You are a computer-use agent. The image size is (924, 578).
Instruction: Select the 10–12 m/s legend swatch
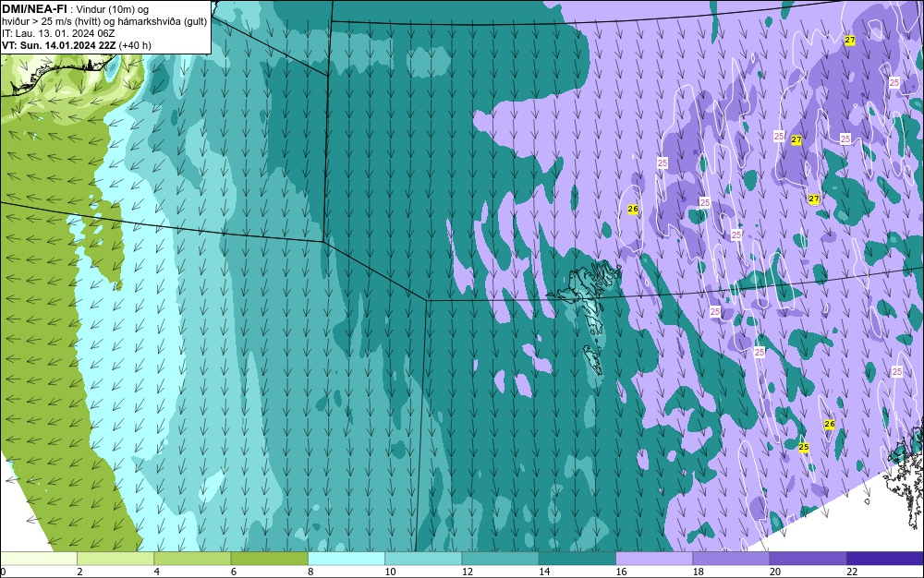pyautogui.click(x=423, y=558)
